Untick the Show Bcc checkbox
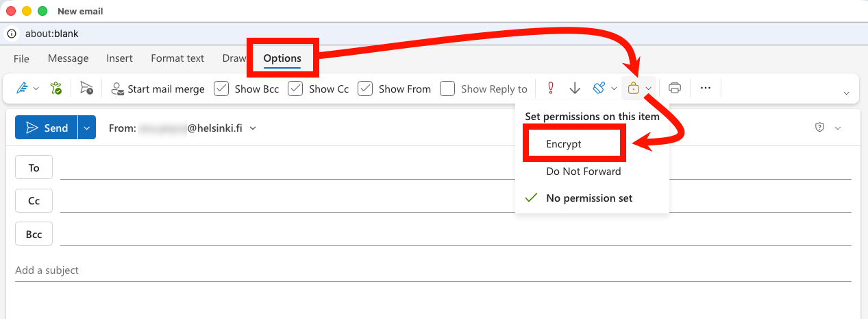868x319 pixels. [x=221, y=88]
